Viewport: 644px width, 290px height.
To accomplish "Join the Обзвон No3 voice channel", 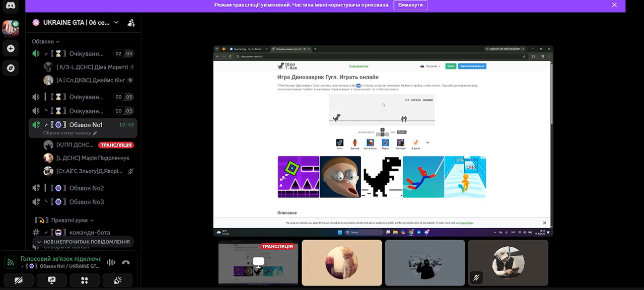I will 83,202.
